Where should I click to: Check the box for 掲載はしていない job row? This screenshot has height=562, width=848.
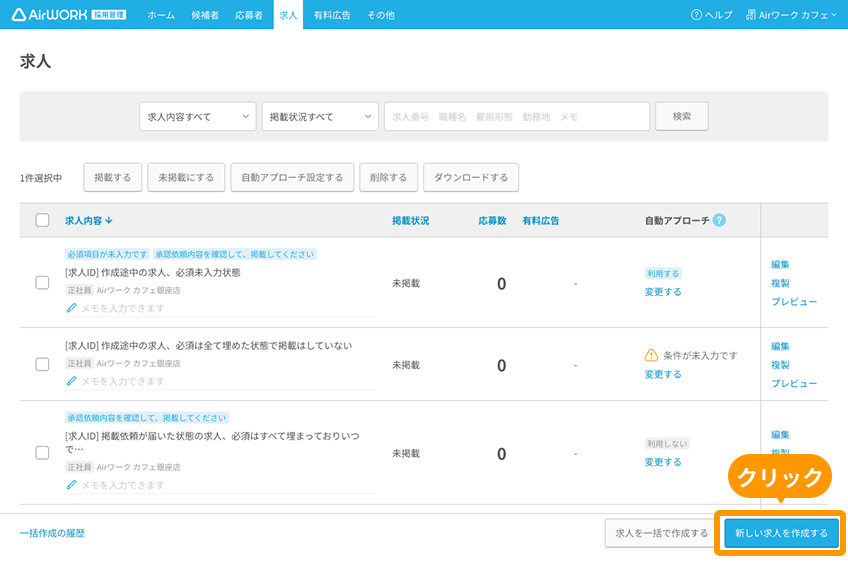tap(42, 364)
